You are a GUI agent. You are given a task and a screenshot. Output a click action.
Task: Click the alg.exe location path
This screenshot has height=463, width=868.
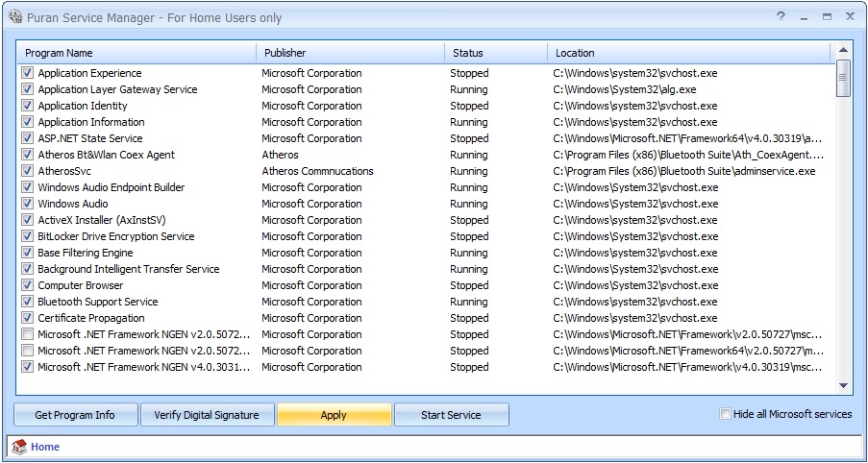point(625,89)
